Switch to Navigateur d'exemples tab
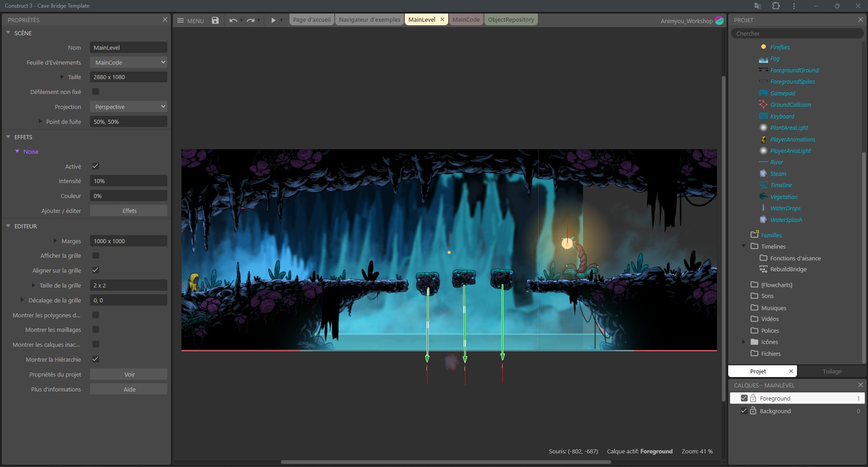The image size is (868, 467). tap(370, 19)
